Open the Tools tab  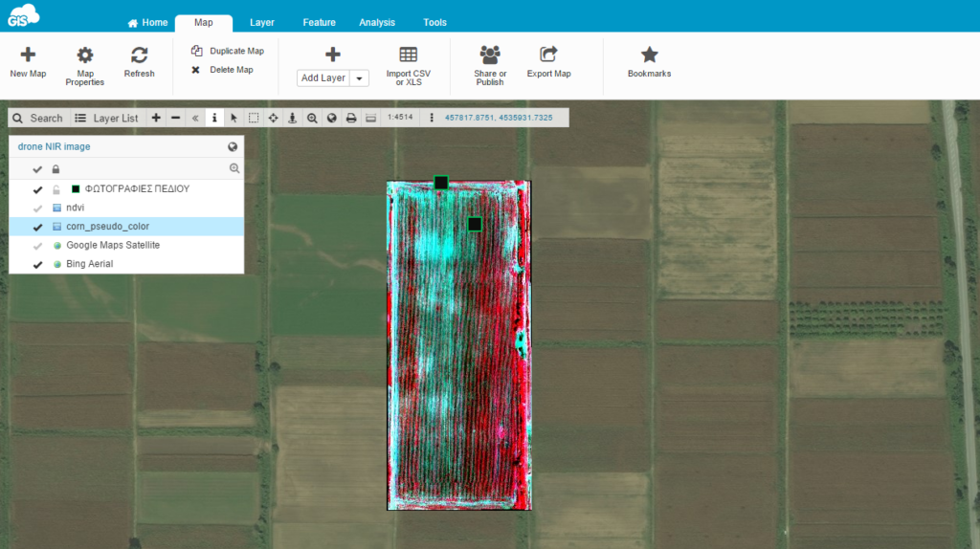tap(435, 23)
